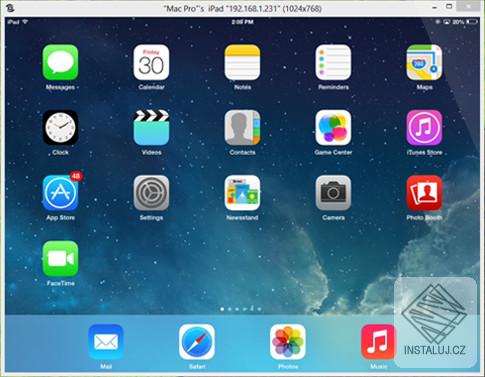Open the Clock app
The image size is (485, 377).
click(60, 128)
